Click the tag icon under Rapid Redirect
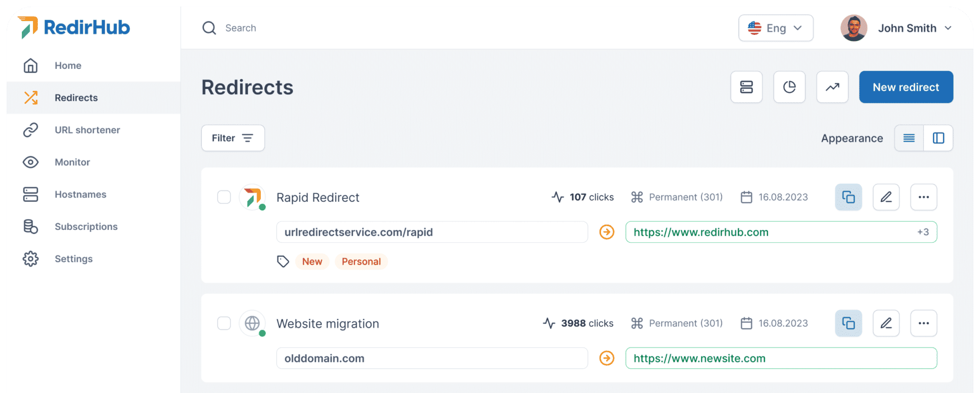This screenshot has height=393, width=980. coord(283,262)
